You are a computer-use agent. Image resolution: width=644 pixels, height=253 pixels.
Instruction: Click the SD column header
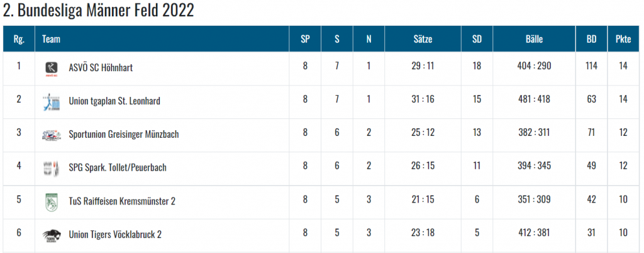tap(477, 39)
